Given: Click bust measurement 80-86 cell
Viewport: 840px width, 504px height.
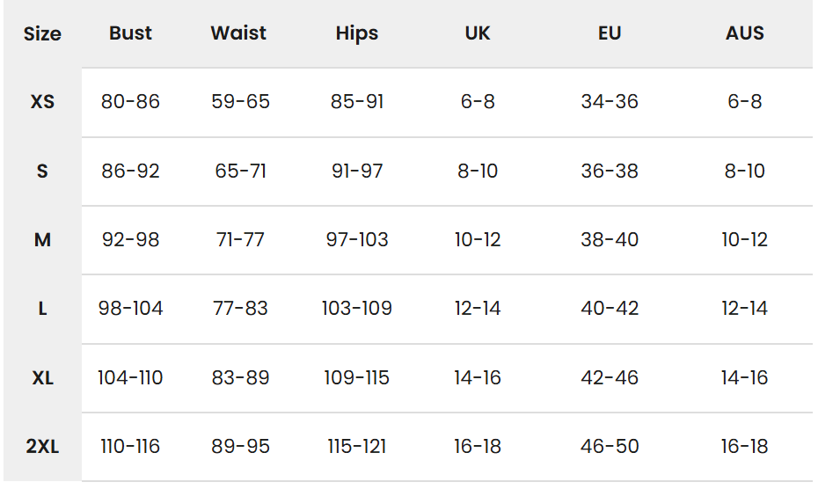Looking at the screenshot, I should (130, 102).
